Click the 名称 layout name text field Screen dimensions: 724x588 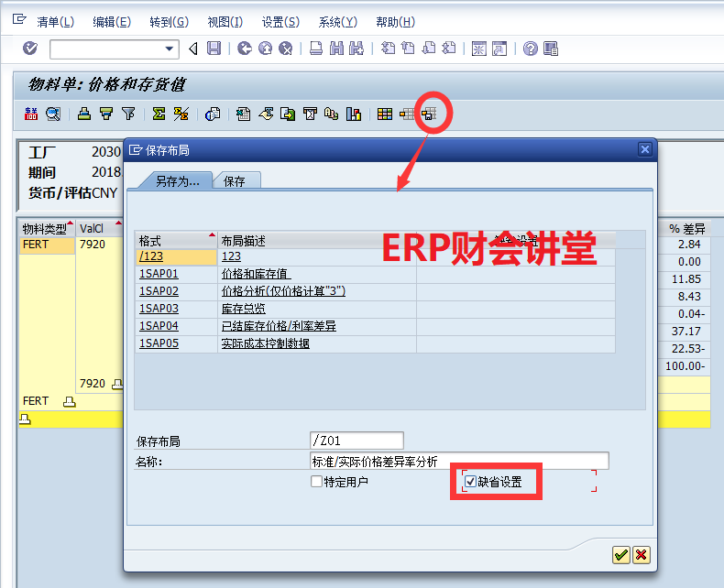click(458, 462)
